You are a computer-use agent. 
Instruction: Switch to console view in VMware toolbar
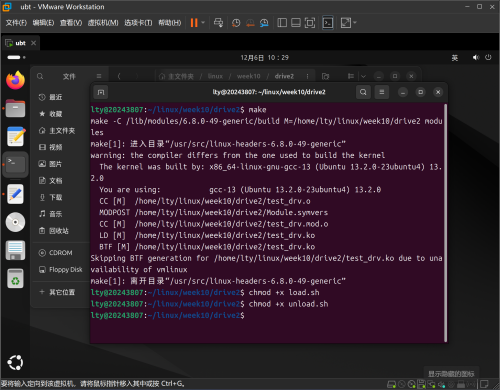pyautogui.click(x=328, y=23)
